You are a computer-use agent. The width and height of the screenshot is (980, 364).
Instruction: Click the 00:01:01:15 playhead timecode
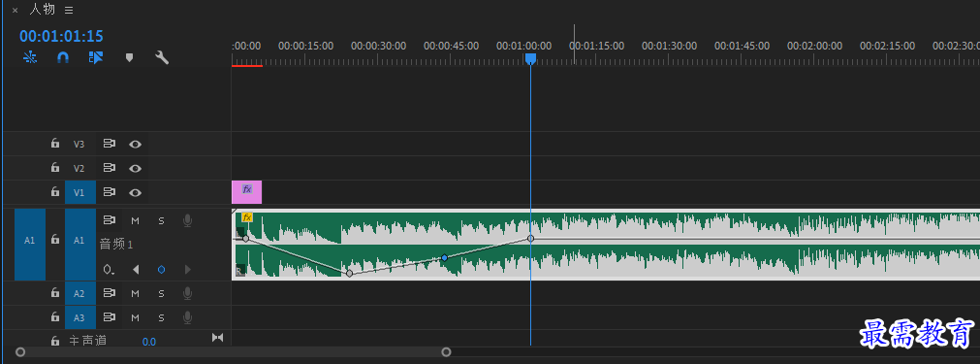tap(61, 36)
